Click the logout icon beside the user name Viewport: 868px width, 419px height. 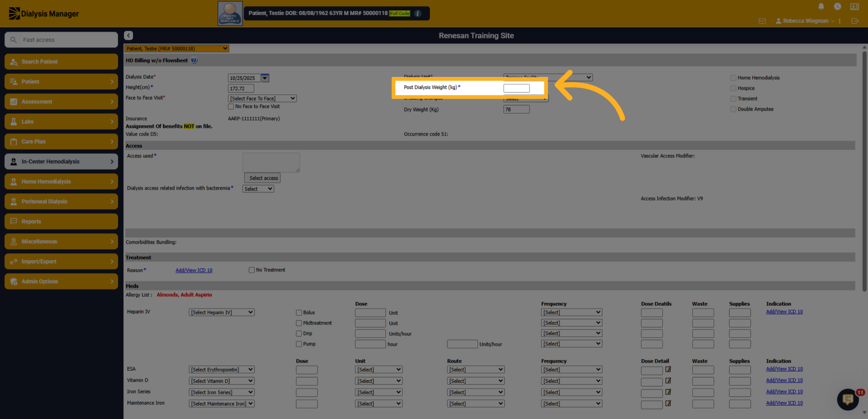855,21
